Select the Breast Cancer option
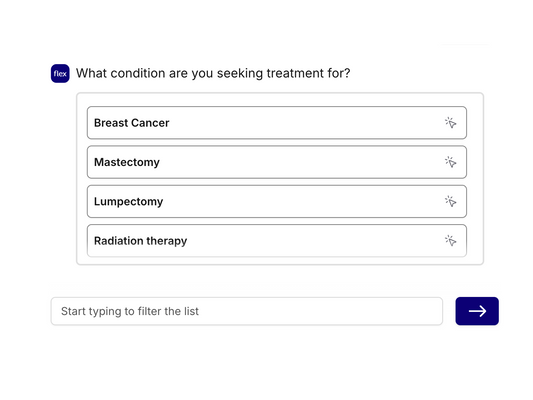This screenshot has width=533, height=400. tap(277, 123)
